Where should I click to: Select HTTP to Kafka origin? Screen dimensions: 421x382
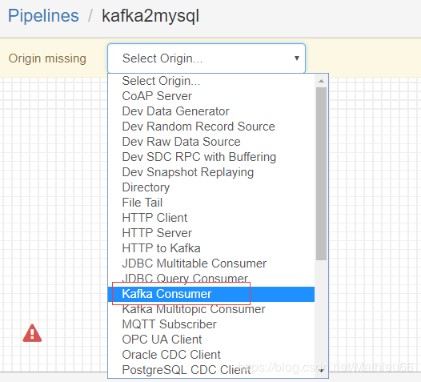pos(211,248)
